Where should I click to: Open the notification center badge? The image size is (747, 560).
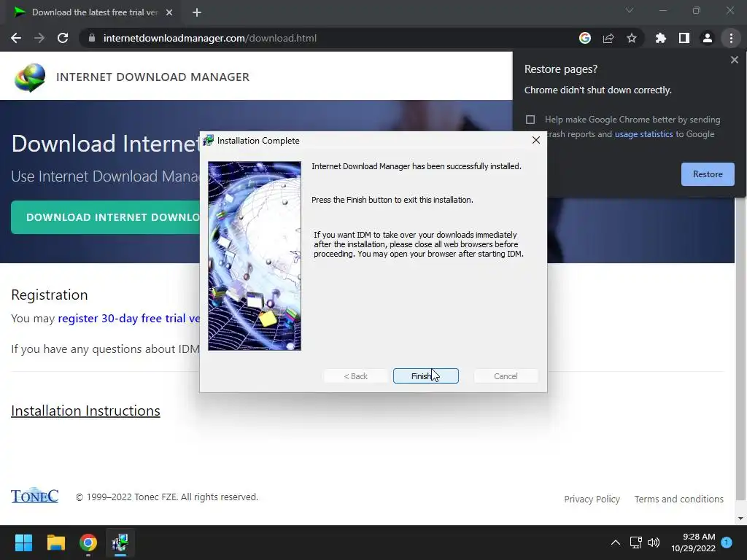coord(727,542)
